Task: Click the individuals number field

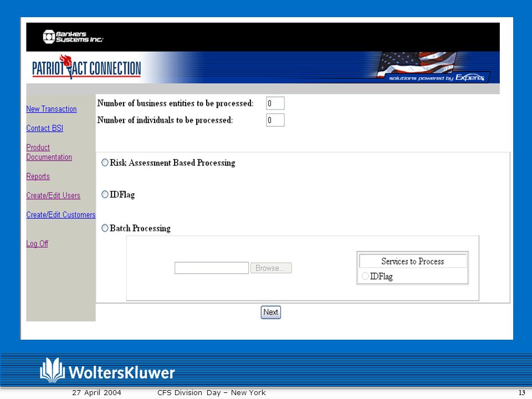Action: click(x=275, y=120)
